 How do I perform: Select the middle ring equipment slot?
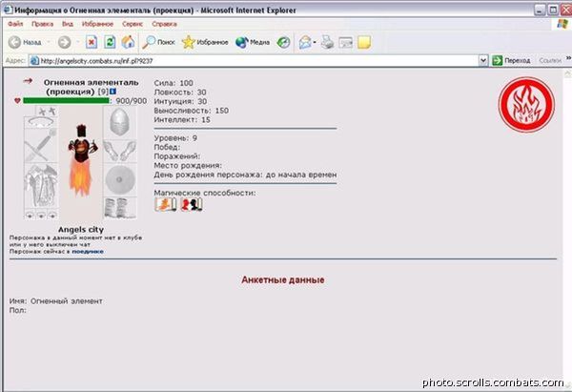(x=41, y=215)
